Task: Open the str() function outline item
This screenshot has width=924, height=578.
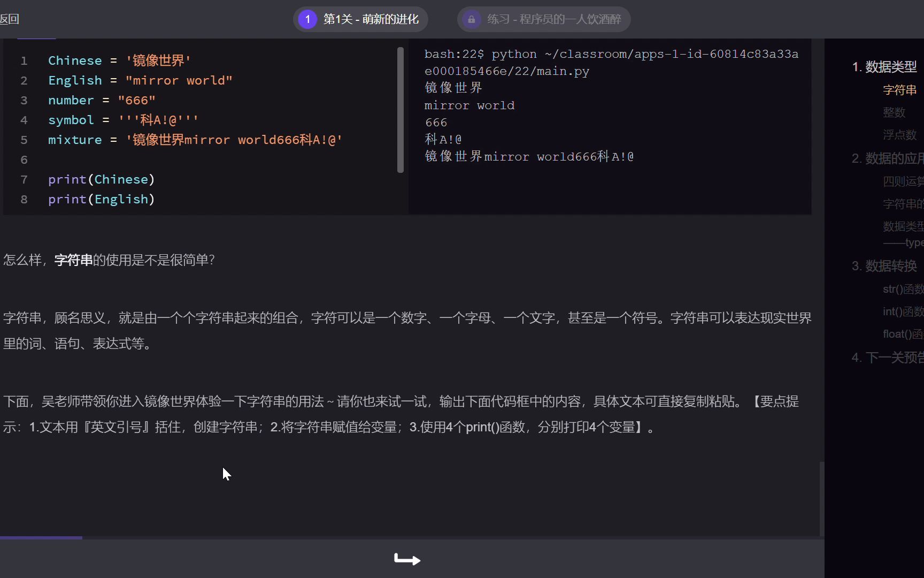Action: [x=903, y=289]
